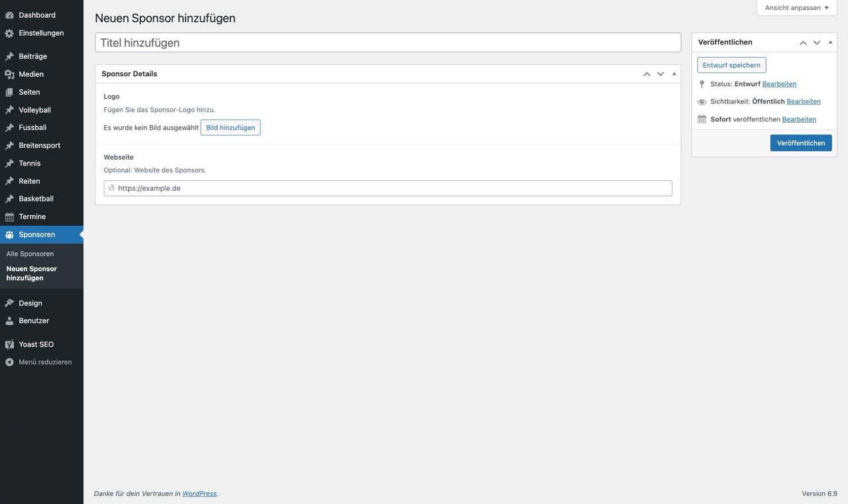Click the Termine calendar icon
The height and width of the screenshot is (504, 848).
point(9,217)
